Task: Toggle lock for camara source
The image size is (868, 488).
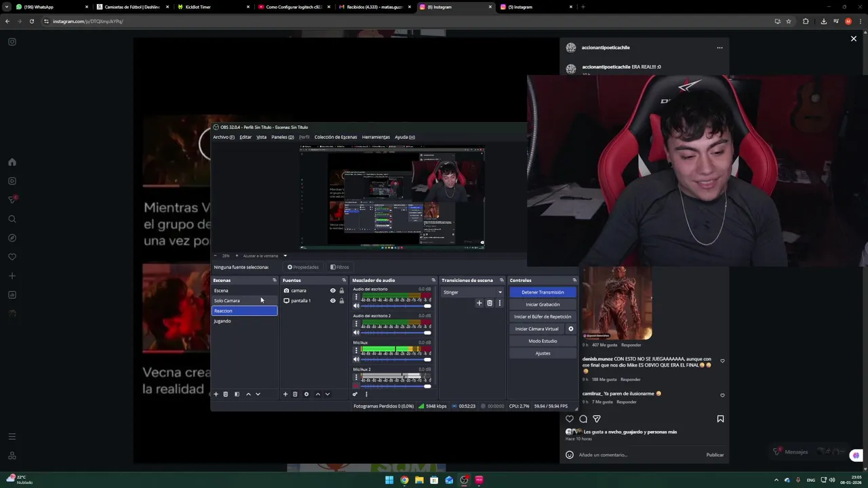Action: [341, 291]
